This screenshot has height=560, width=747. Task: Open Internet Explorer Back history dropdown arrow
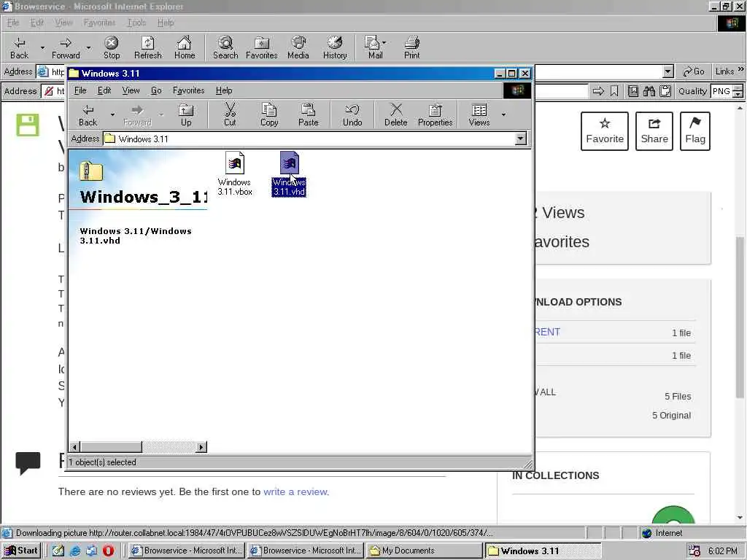[x=42, y=47]
